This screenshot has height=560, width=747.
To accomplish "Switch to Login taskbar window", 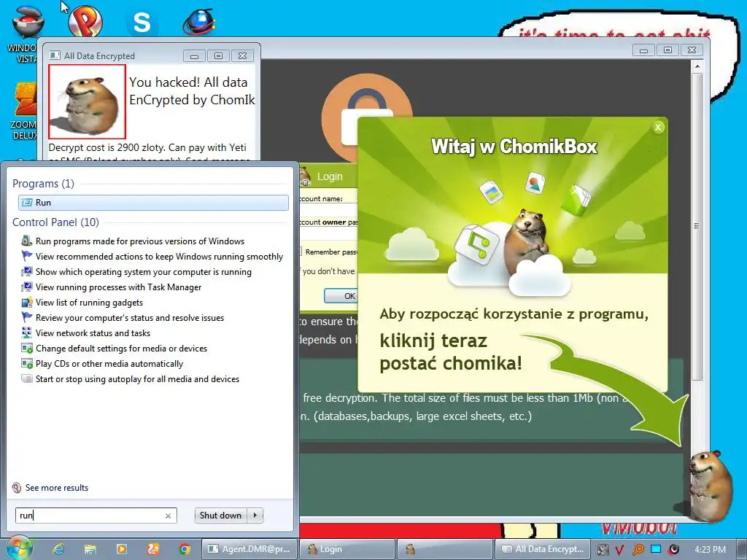I will coord(347,549).
